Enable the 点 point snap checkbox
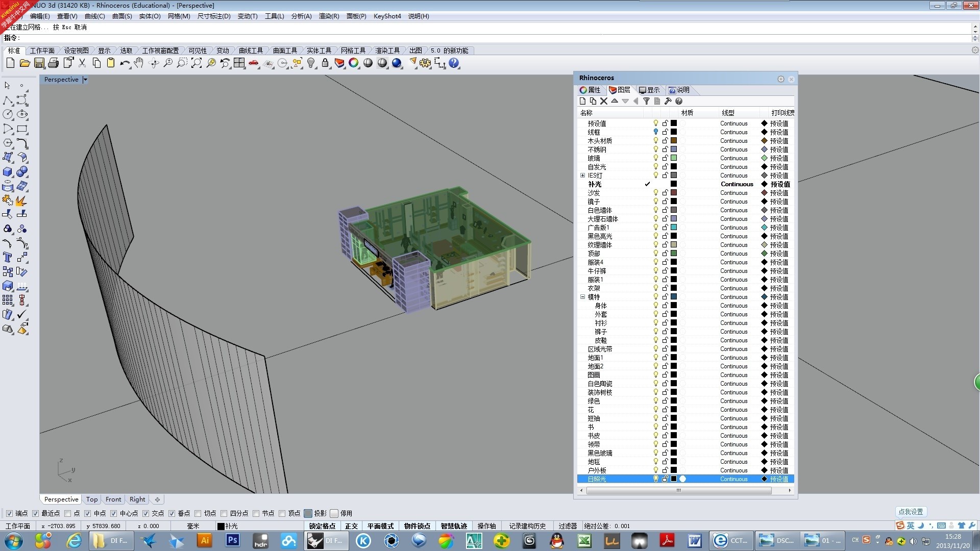 (67, 513)
